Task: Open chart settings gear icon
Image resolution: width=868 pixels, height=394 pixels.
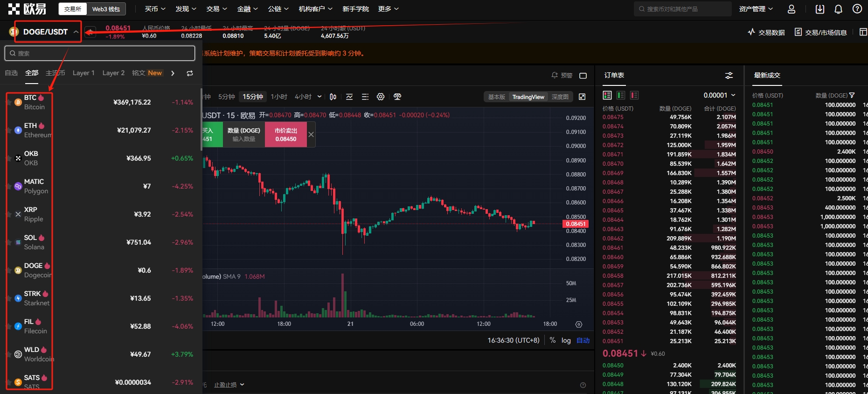Action: 381,97
